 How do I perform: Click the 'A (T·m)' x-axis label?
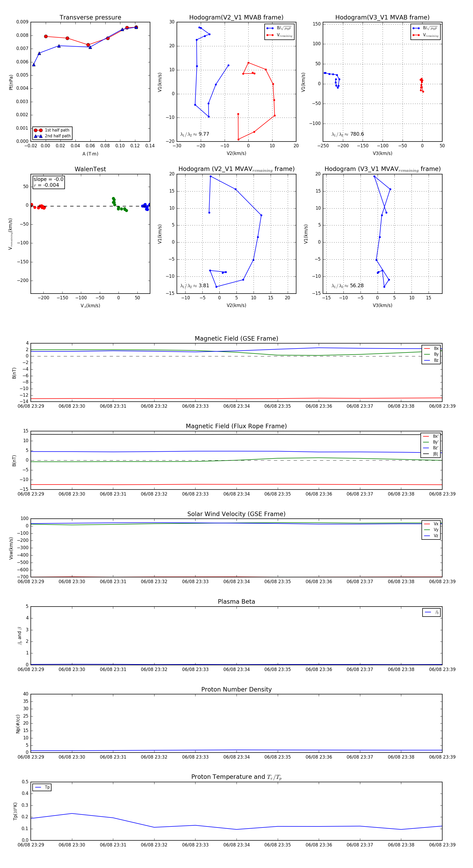tap(90, 154)
